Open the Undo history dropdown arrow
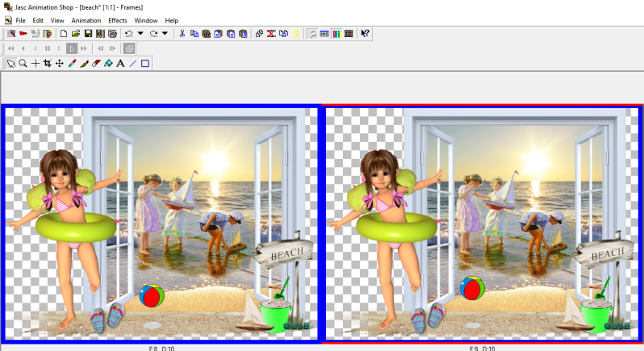The image size is (644, 351). coord(140,34)
